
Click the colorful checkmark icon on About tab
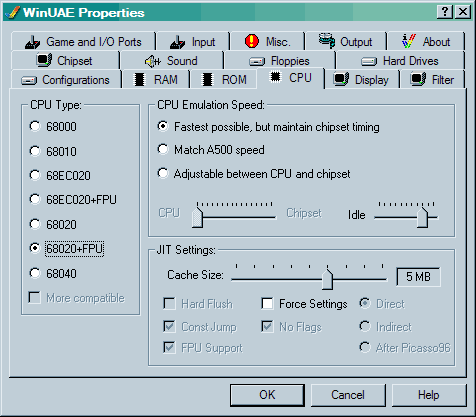coord(409,41)
